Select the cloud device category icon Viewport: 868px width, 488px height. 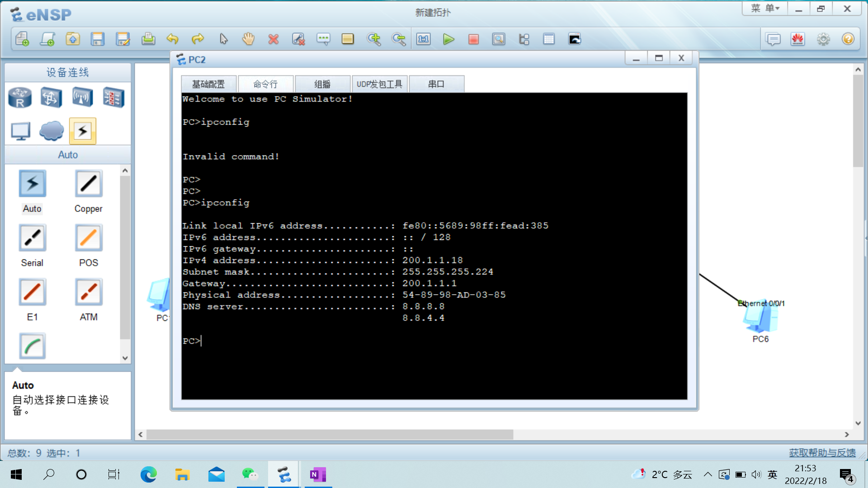coord(51,131)
